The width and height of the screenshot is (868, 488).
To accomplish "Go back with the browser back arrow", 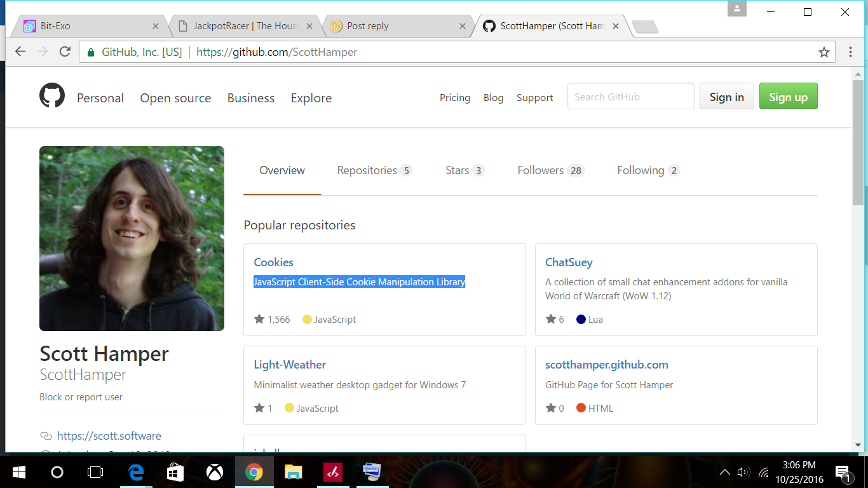I will [21, 52].
